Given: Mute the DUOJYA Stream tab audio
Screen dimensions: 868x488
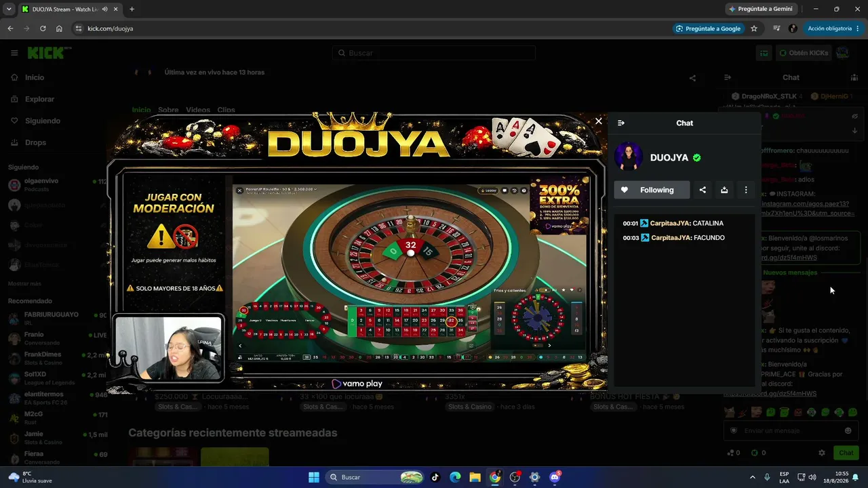Looking at the screenshot, I should point(104,9).
